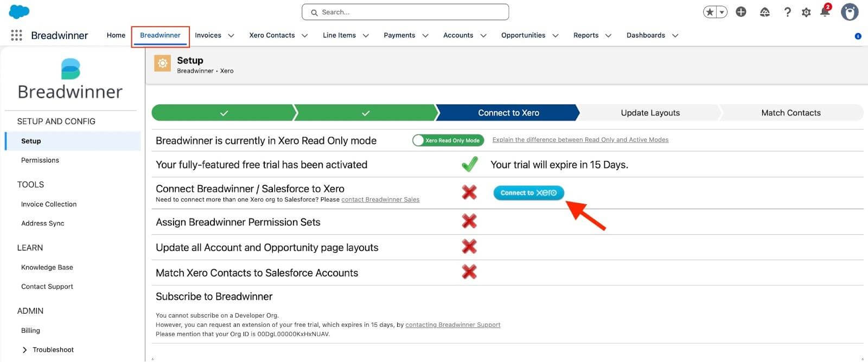Toggle the Xero Read Only Mode switch
Image resolution: width=868 pixels, height=362 pixels.
tap(448, 140)
